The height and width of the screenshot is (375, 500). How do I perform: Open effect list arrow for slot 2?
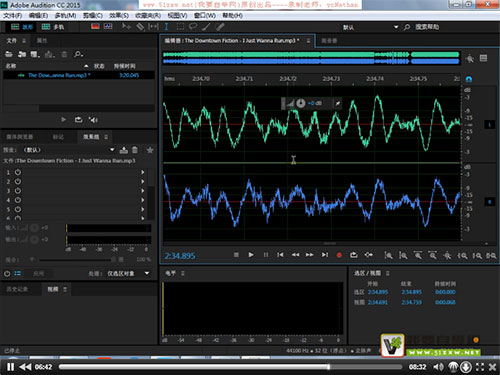point(143,182)
